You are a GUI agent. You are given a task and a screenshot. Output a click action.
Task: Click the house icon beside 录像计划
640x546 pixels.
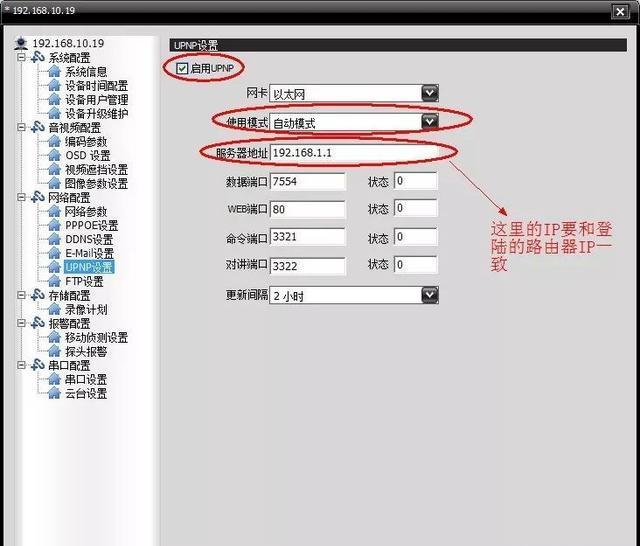(54, 309)
